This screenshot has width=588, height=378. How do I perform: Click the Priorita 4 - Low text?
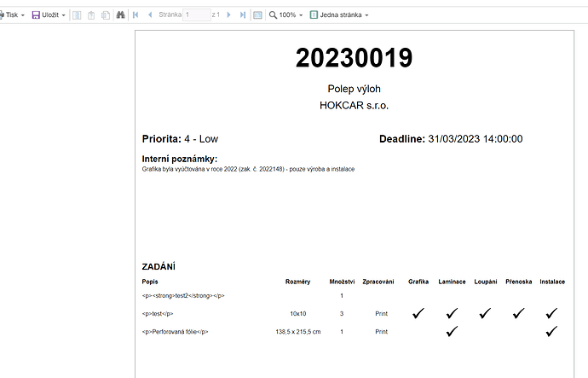click(180, 139)
